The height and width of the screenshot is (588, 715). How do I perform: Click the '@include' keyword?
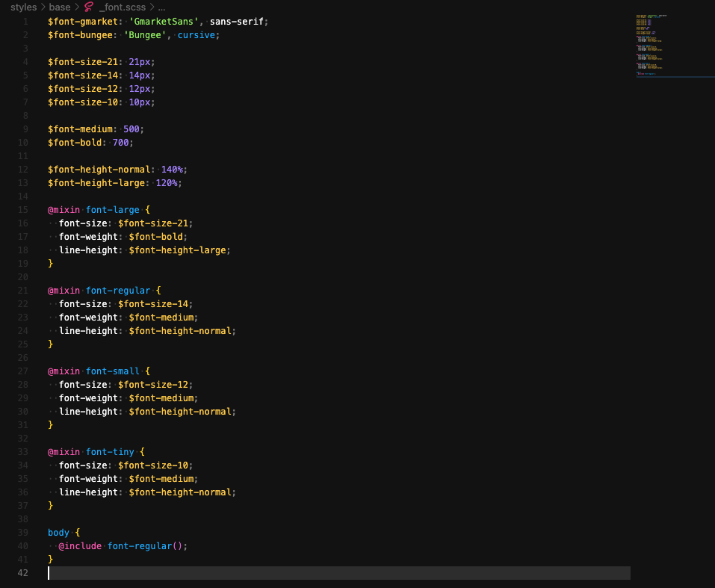(80, 546)
